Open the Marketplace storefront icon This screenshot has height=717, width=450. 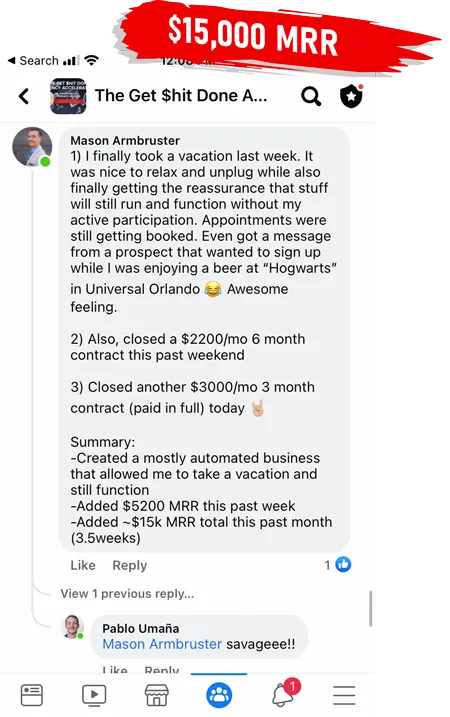click(x=156, y=695)
